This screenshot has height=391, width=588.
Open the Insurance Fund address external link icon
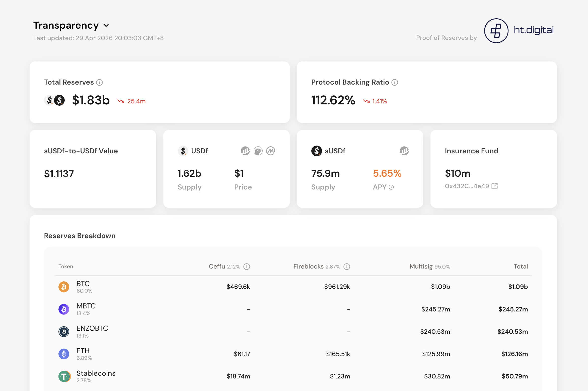(495, 186)
